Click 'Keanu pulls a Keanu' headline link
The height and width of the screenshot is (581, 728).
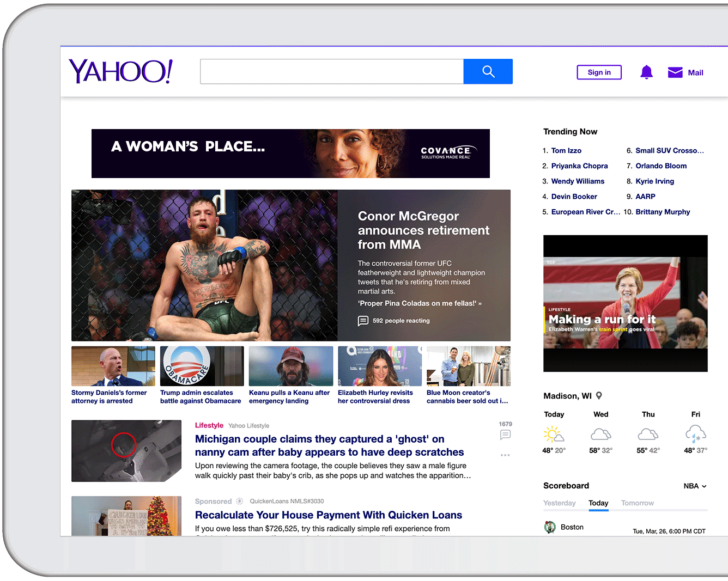coord(289,396)
